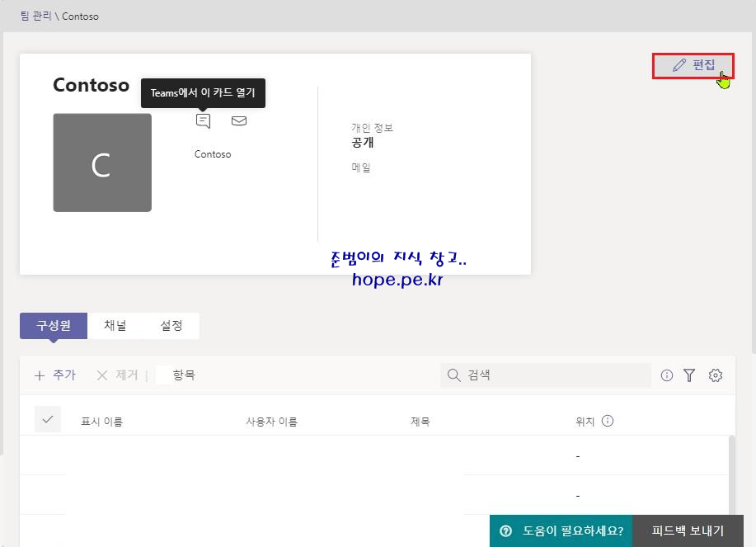Click the Contoso heading in team card
756x547 pixels.
(x=92, y=85)
